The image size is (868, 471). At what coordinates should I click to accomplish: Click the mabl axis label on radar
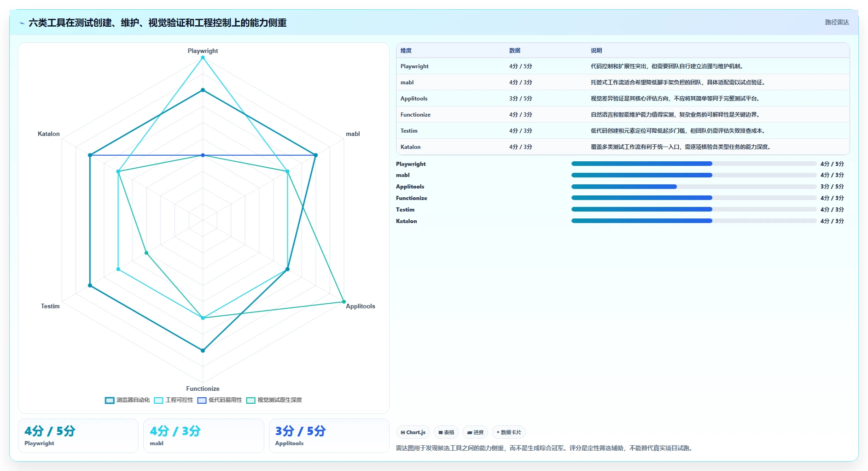pyautogui.click(x=353, y=134)
